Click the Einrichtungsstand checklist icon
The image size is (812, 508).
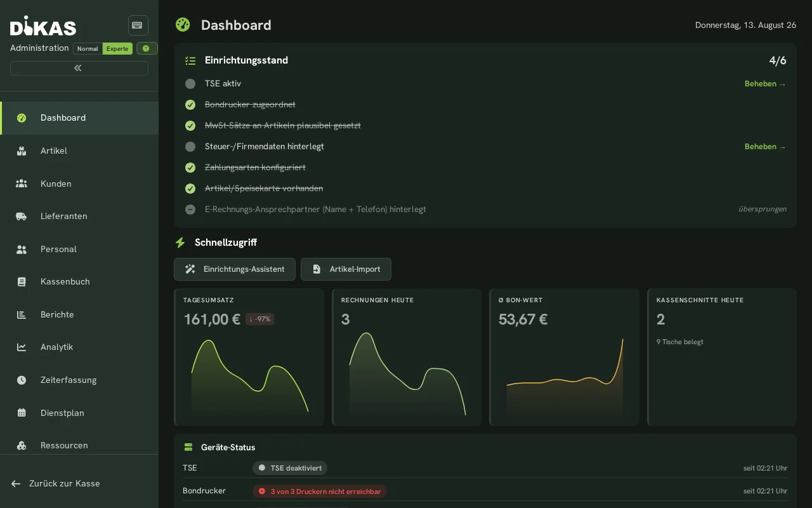(x=190, y=61)
